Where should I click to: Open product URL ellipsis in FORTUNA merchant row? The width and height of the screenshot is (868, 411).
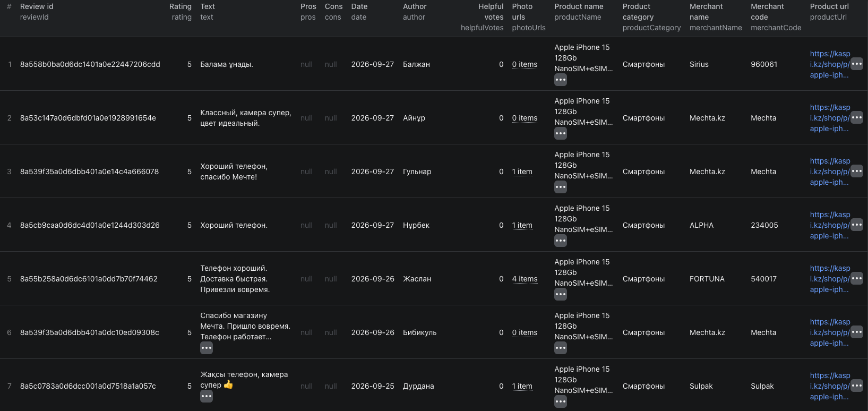(857, 278)
